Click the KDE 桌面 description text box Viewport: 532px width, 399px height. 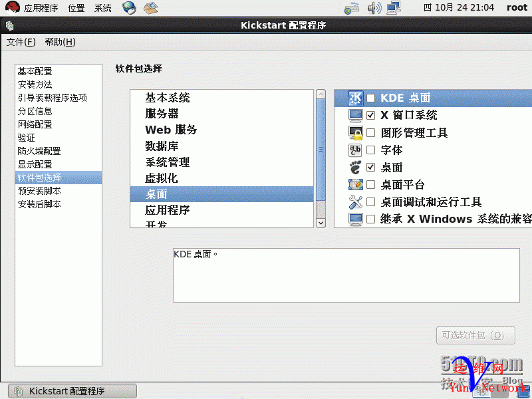coord(346,275)
